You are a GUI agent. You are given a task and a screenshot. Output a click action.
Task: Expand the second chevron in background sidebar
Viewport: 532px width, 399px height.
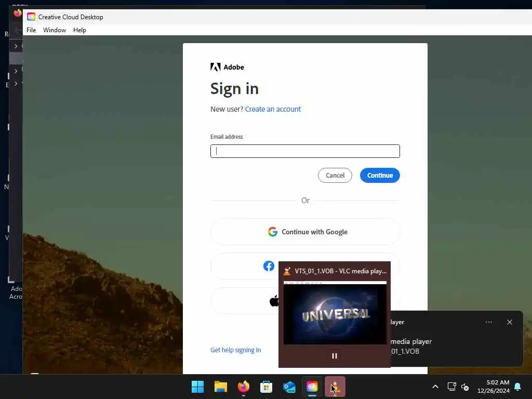16,71
